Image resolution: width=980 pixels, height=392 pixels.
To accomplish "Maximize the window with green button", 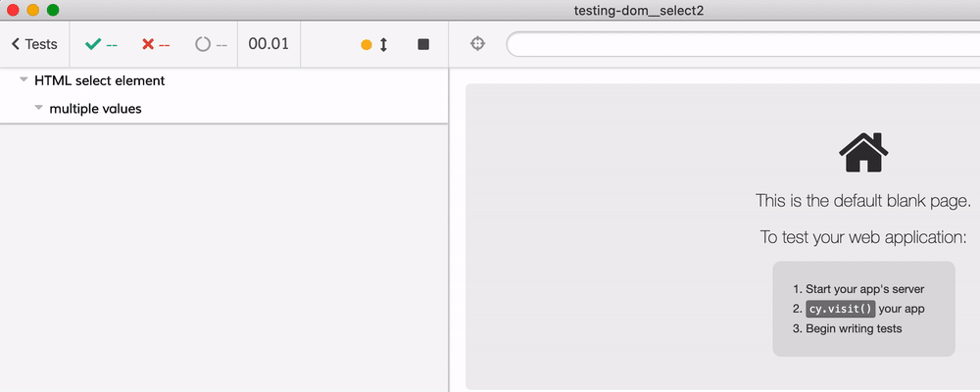I will pos(53,10).
